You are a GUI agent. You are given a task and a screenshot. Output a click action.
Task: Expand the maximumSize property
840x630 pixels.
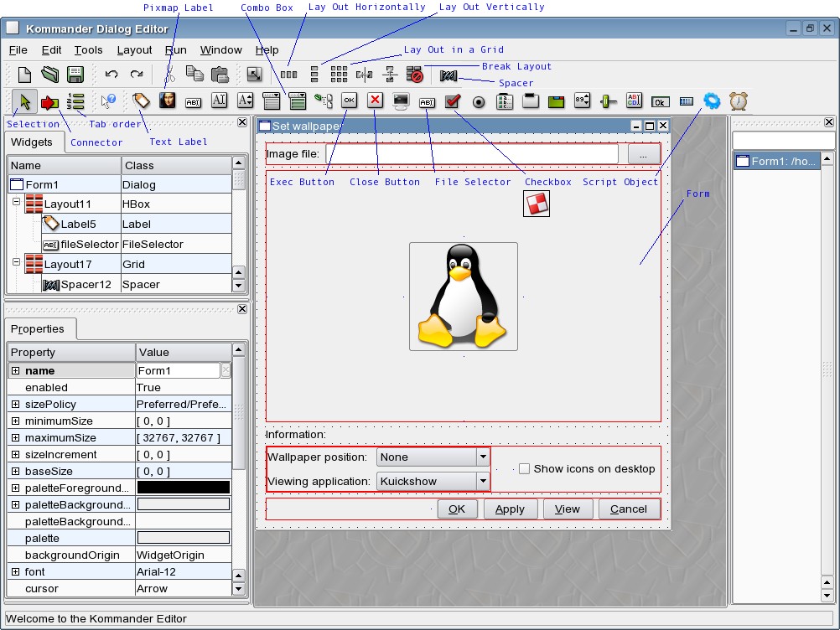16,438
